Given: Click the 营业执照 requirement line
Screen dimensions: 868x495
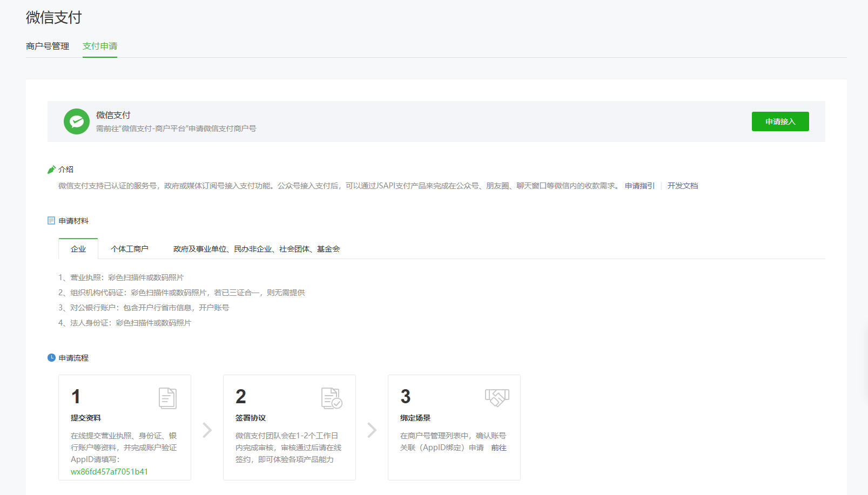Looking at the screenshot, I should click(121, 277).
